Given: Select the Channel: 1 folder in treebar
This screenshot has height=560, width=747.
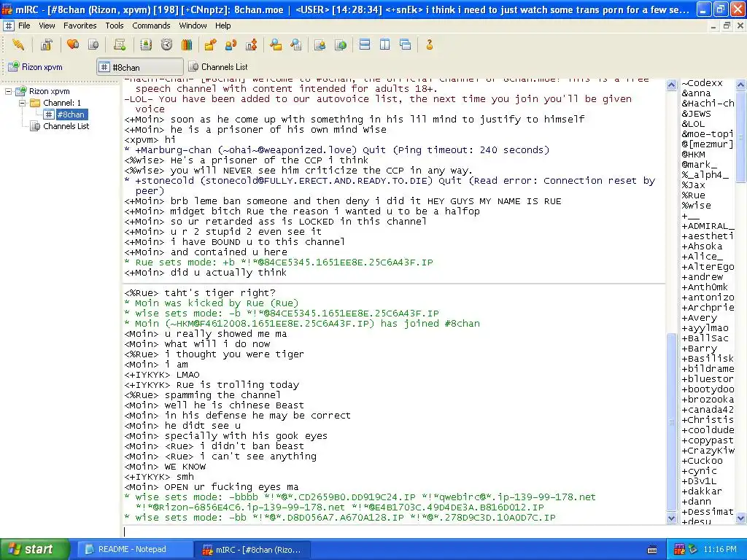Looking at the screenshot, I should click(62, 103).
